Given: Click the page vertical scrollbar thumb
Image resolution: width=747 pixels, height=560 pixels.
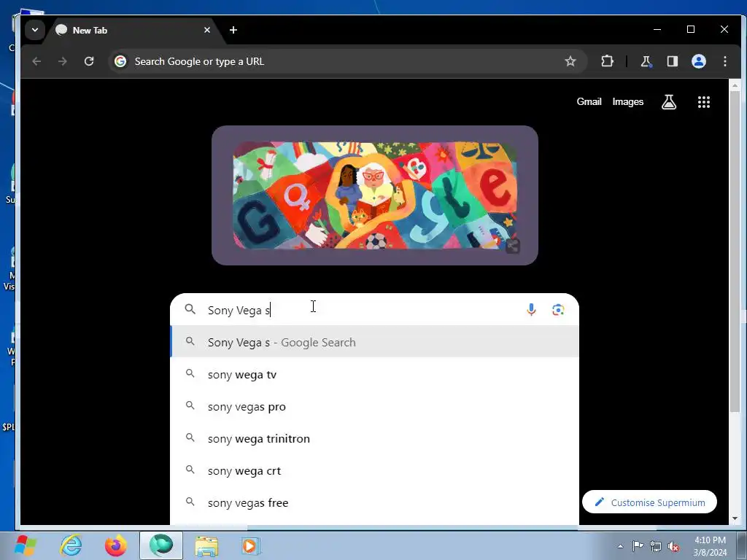Looking at the screenshot, I should tap(735, 252).
